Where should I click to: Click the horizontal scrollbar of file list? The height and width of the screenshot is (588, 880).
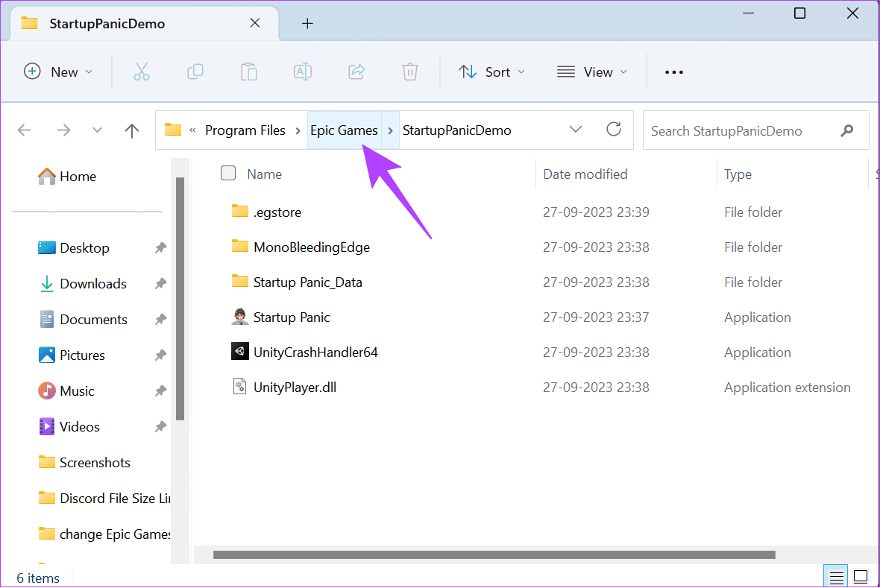(x=494, y=554)
